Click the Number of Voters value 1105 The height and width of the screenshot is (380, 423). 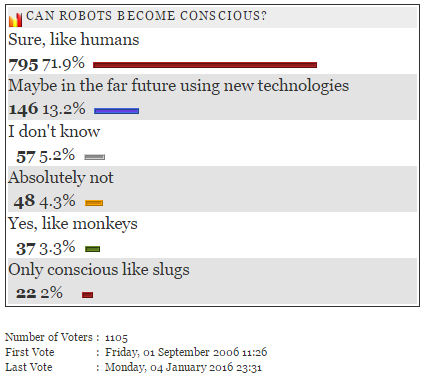[116, 338]
